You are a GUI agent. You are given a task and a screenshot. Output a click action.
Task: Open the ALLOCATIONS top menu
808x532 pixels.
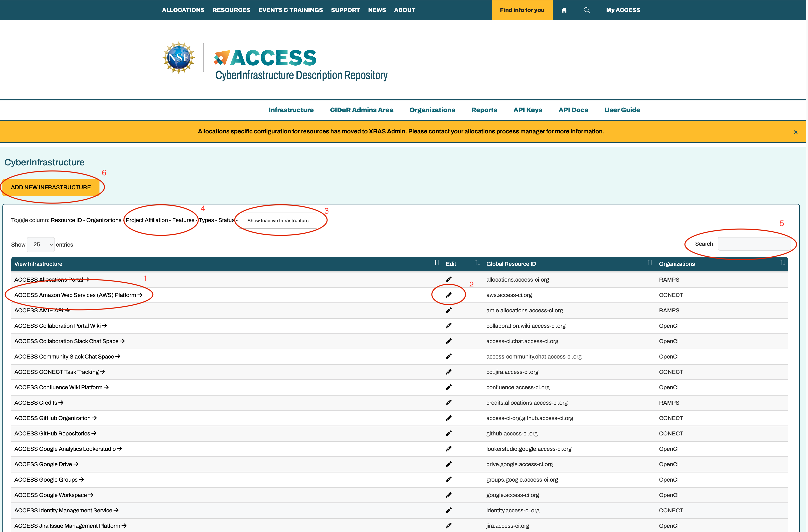point(183,10)
